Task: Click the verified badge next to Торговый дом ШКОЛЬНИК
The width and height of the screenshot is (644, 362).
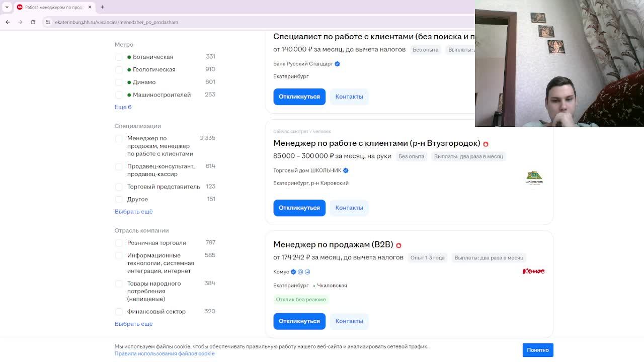Action: coord(345,170)
